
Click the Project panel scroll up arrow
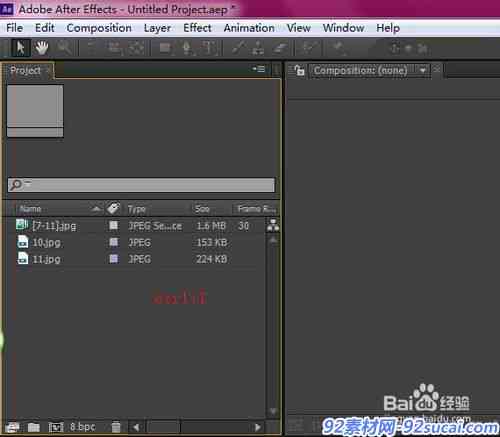pos(273,240)
